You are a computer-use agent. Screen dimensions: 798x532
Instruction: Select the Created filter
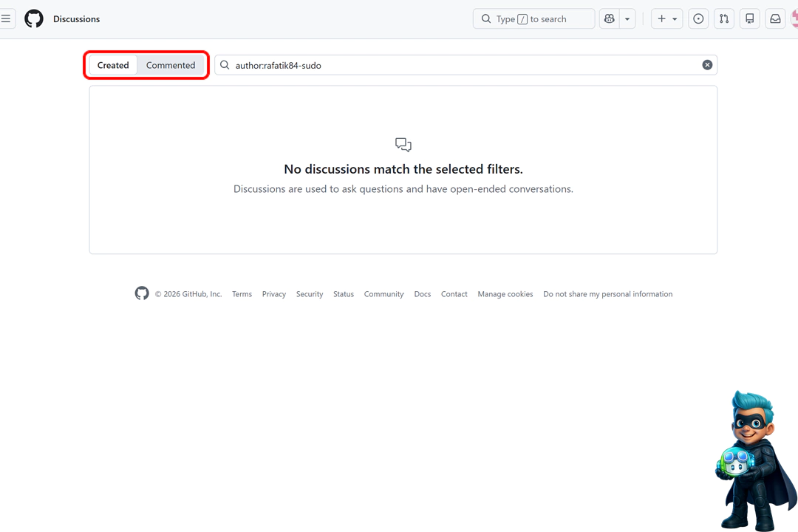click(113, 65)
